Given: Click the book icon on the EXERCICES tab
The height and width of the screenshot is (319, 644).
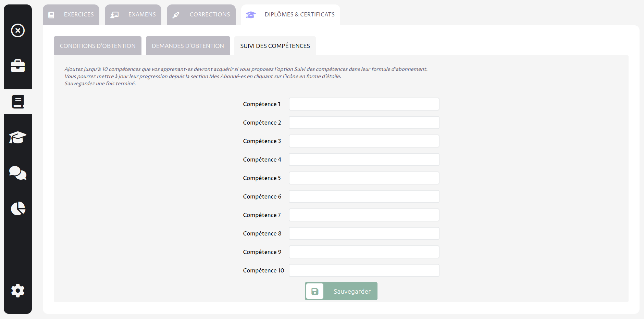Looking at the screenshot, I should coord(51,15).
